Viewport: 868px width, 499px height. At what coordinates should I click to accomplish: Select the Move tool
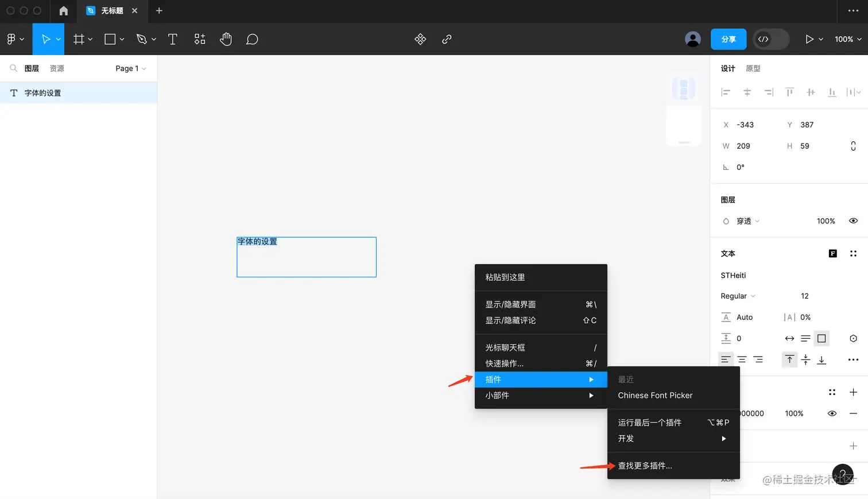coord(45,39)
